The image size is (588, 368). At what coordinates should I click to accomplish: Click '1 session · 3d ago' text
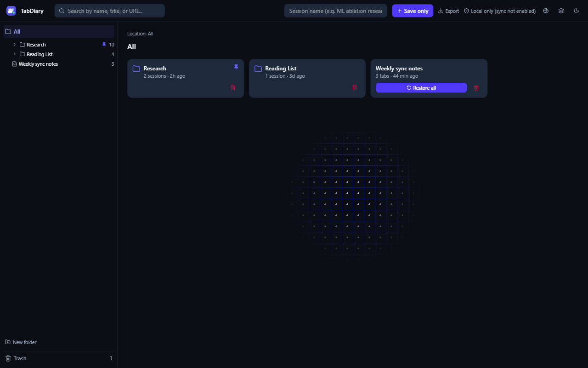[285, 76]
